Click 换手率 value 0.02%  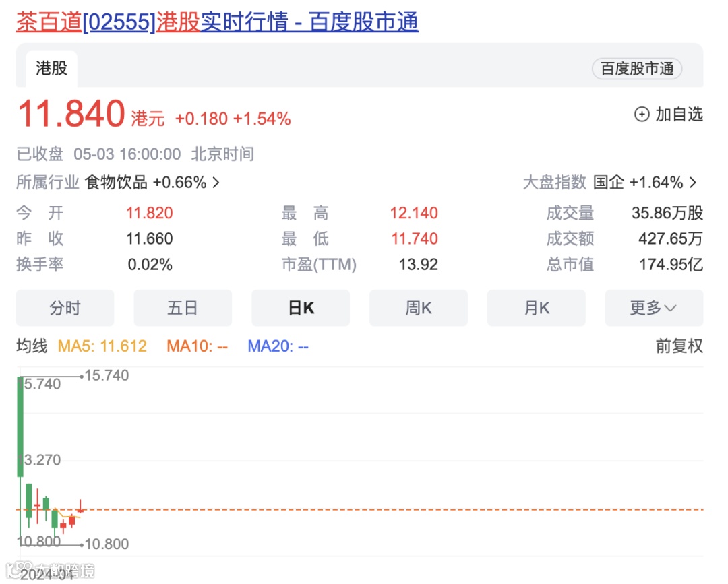click(150, 265)
